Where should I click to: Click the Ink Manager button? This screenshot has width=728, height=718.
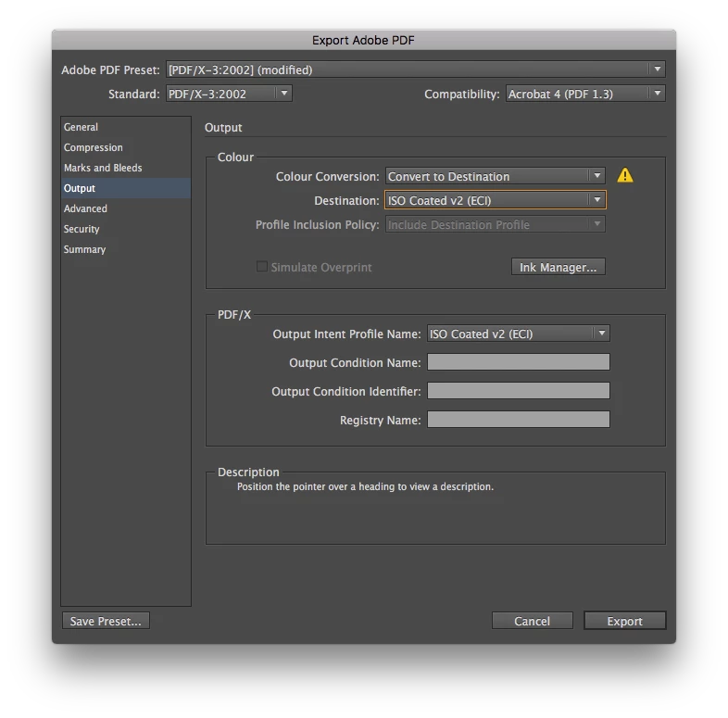click(x=559, y=267)
